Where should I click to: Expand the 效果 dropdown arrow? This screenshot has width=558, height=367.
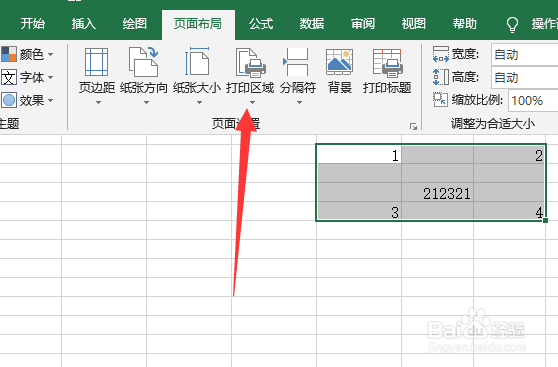pyautogui.click(x=51, y=100)
